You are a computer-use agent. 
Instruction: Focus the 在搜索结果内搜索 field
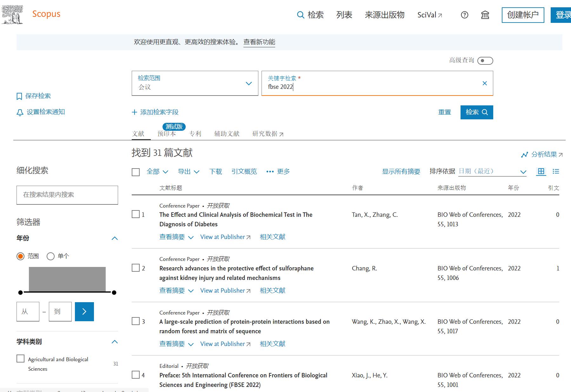(x=67, y=195)
